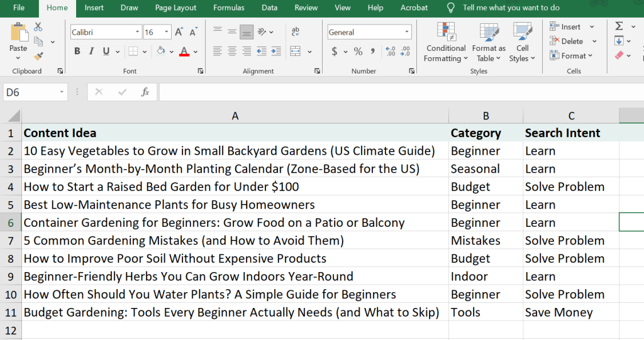This screenshot has height=340, width=644.
Task: Increase decimal places
Action: tap(391, 52)
